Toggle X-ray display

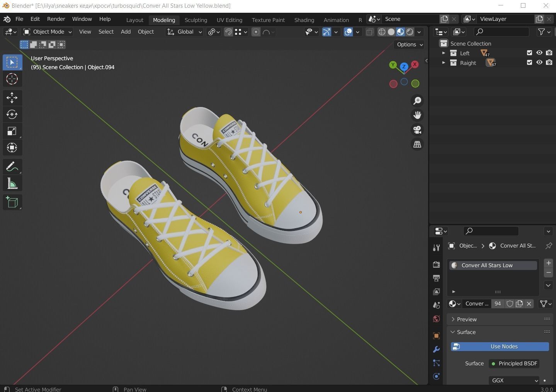[x=369, y=32]
